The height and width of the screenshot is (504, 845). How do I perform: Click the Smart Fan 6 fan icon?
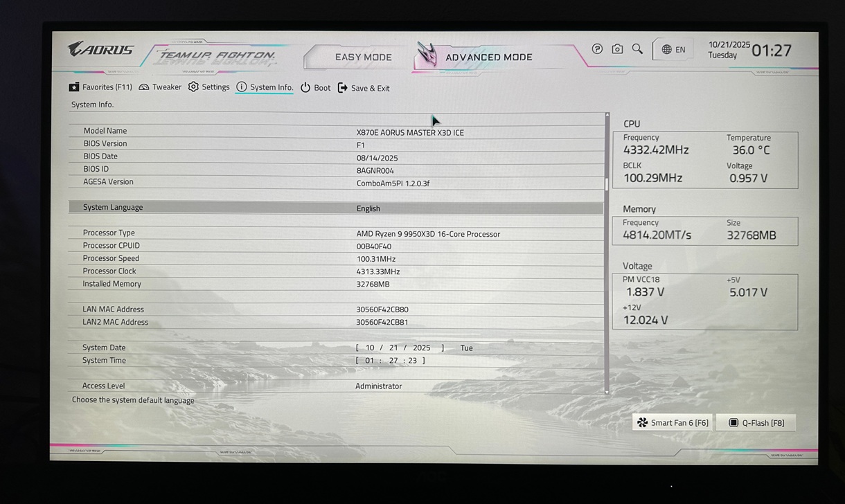point(642,423)
